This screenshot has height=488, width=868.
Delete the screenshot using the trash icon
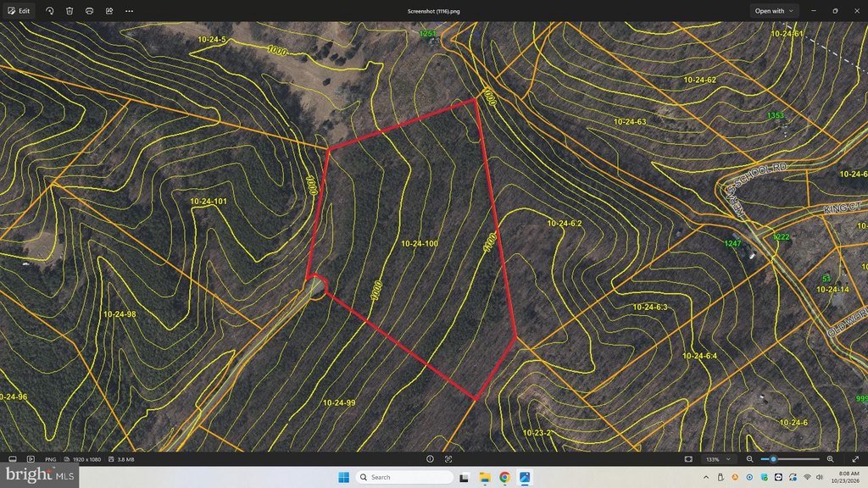70,11
